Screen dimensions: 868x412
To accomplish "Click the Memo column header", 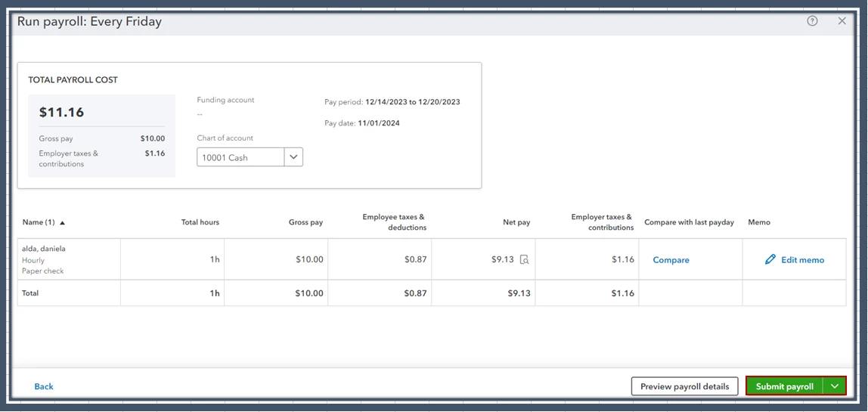I will point(759,222).
